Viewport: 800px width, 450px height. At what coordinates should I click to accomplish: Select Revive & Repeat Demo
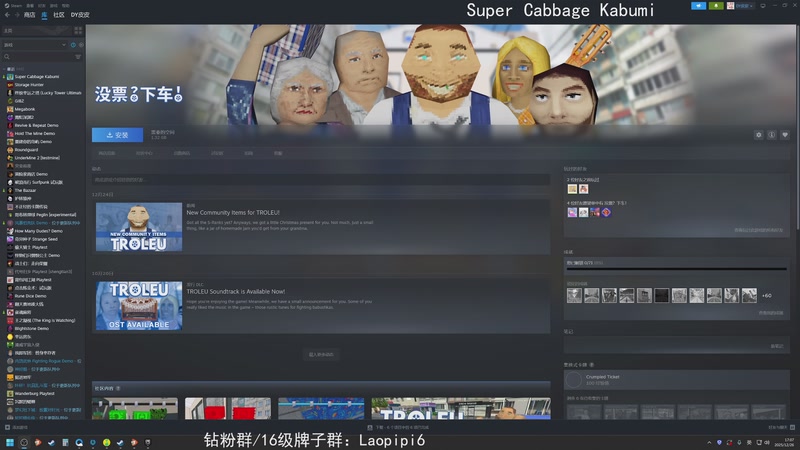36,126
